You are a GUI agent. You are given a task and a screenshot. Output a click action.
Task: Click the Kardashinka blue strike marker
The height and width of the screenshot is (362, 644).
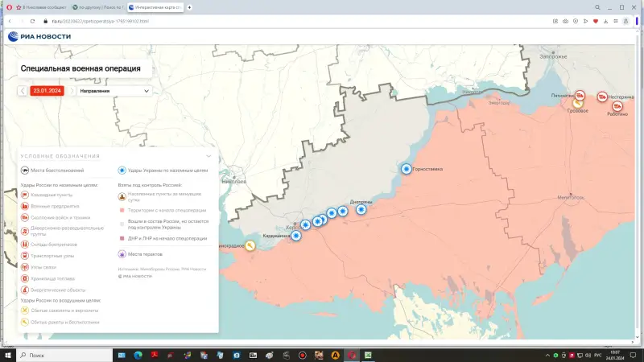296,237
